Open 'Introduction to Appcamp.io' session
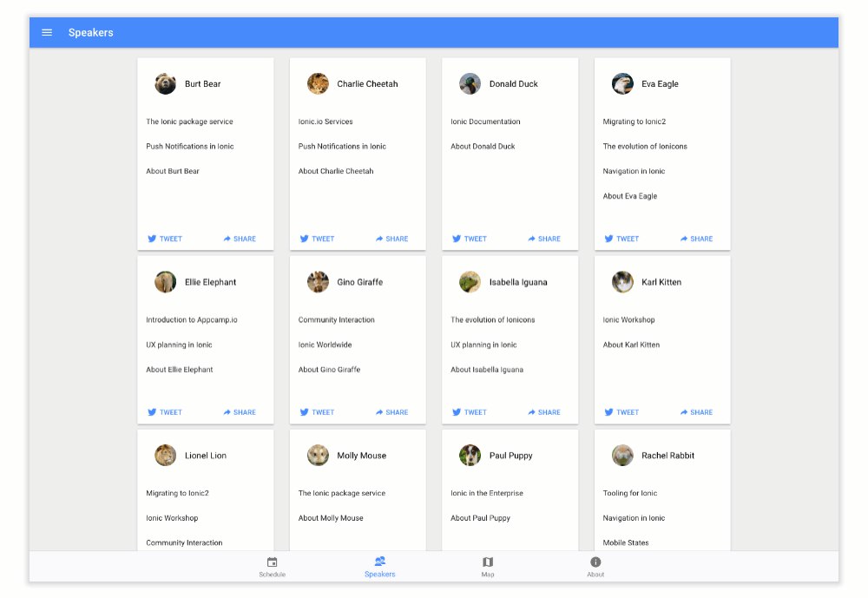 click(192, 319)
